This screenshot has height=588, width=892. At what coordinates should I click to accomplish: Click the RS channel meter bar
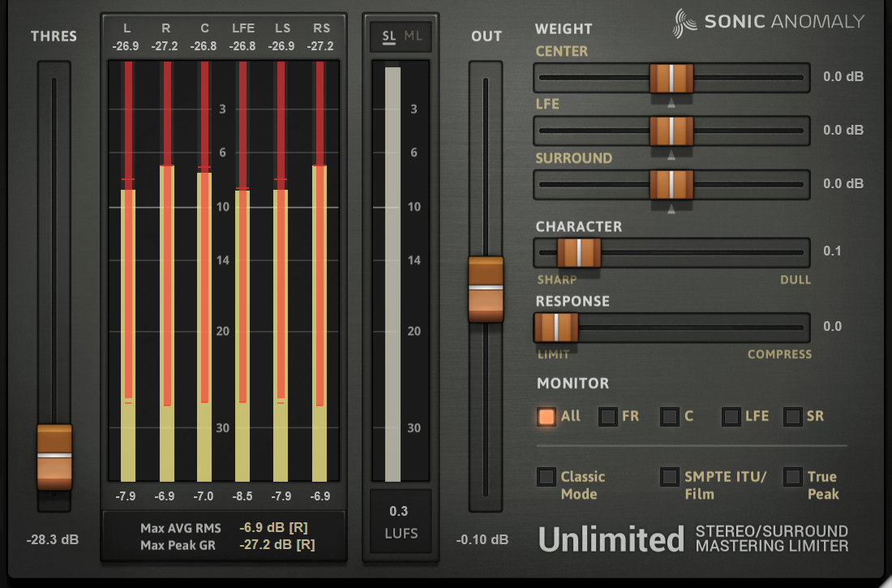(x=319, y=272)
